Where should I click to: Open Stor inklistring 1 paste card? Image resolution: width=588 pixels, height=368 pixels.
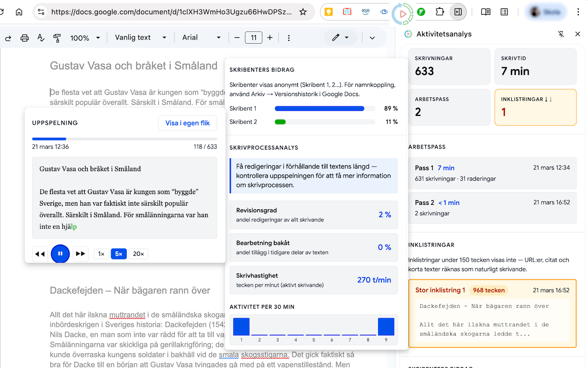click(492, 314)
